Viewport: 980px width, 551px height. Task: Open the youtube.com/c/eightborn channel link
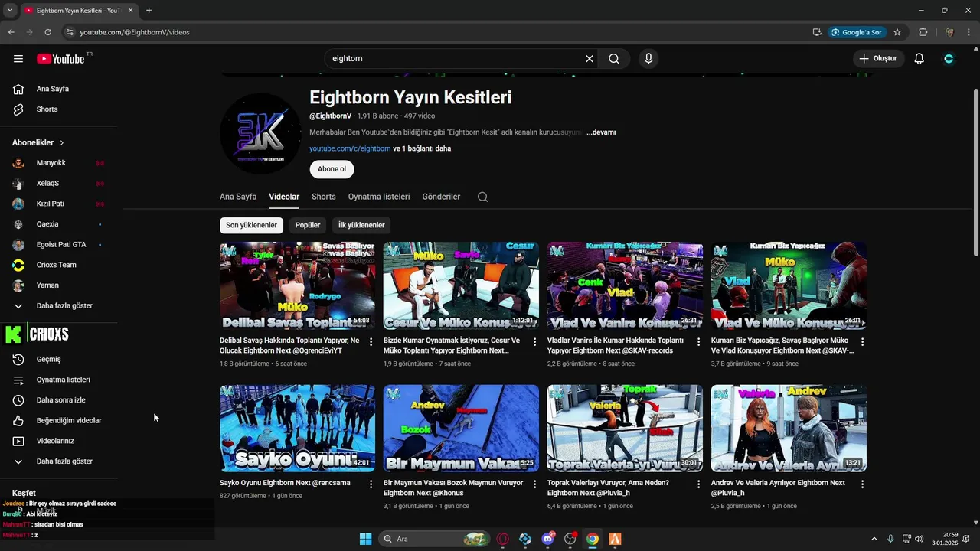pos(350,148)
